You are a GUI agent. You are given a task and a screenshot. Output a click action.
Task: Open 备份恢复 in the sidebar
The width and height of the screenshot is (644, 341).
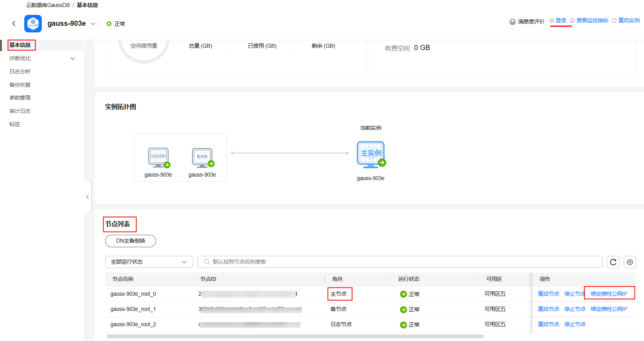20,85
